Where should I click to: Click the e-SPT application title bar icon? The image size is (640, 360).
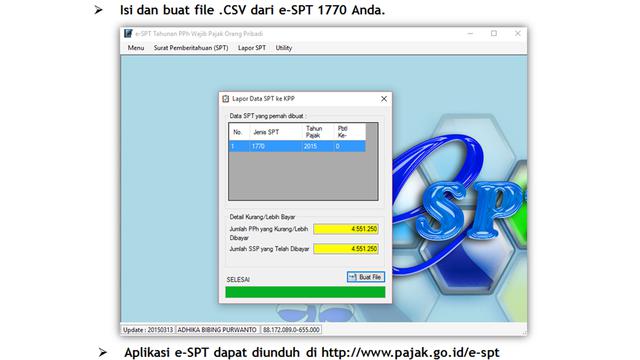[128, 33]
